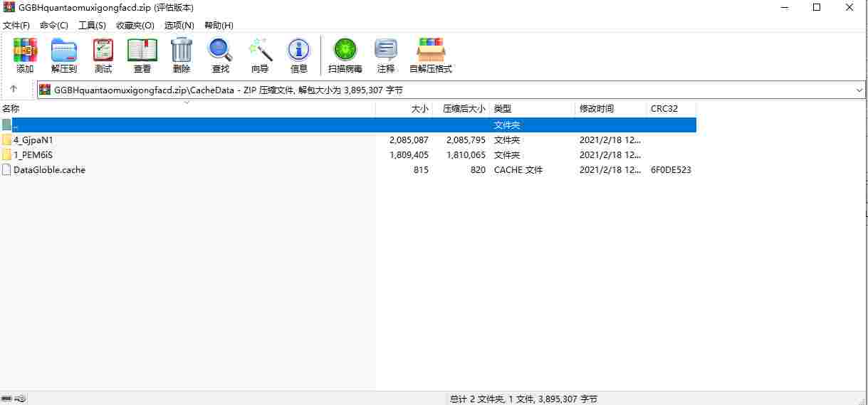Sort by CRC32 column header
Viewport: 868px width, 405px height.
pyautogui.click(x=671, y=109)
